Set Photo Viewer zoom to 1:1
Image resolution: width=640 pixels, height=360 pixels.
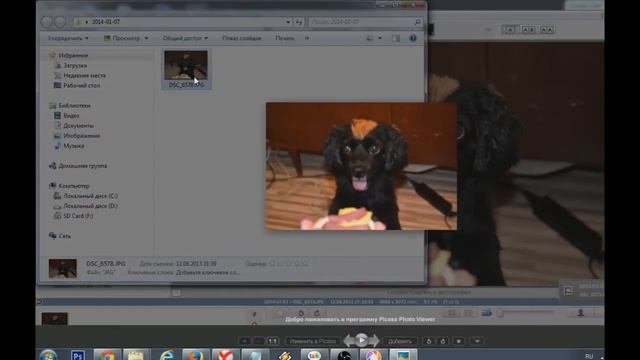point(273,341)
